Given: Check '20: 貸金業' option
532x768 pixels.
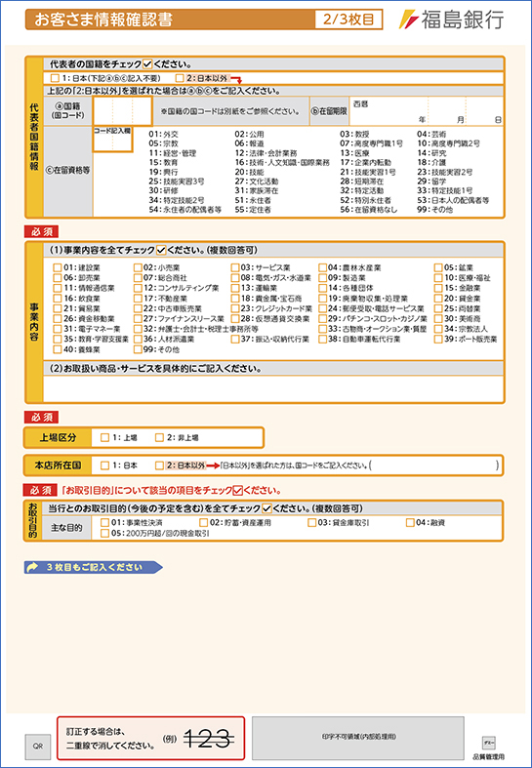Looking at the screenshot, I should coord(438,299).
